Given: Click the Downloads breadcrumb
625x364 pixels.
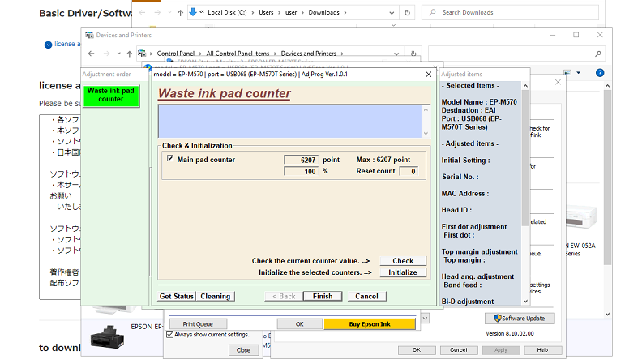Looking at the screenshot, I should pyautogui.click(x=323, y=12).
